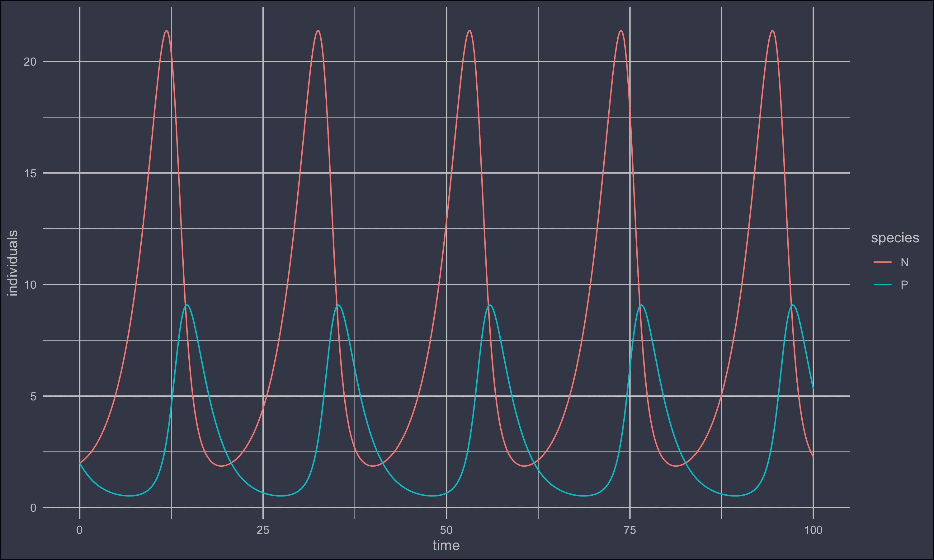Click x-axis tick label 0

click(x=79, y=530)
